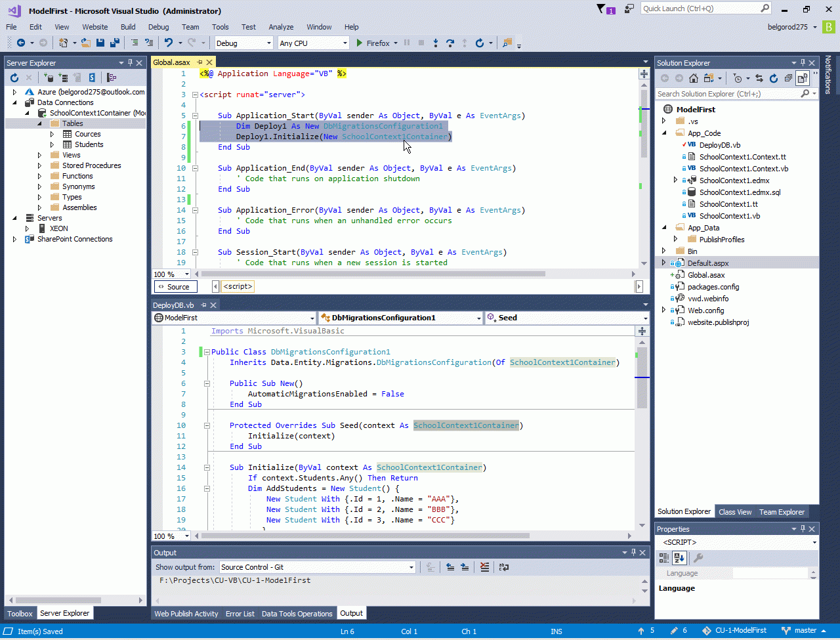Click the Undo arrow in the toolbar
The image size is (840, 640).
click(x=169, y=43)
